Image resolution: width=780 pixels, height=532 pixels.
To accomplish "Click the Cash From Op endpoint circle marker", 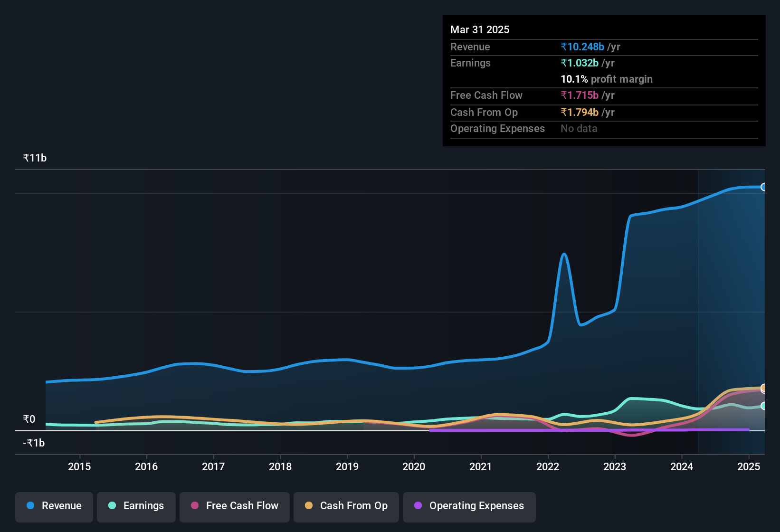I will click(x=764, y=388).
